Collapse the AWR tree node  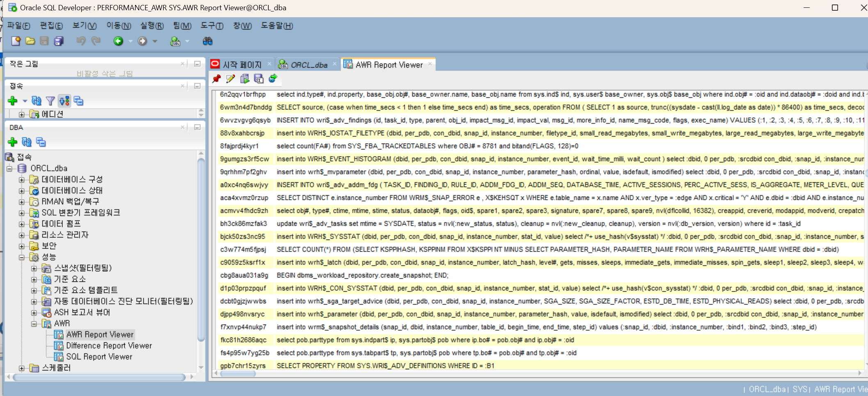click(x=34, y=324)
